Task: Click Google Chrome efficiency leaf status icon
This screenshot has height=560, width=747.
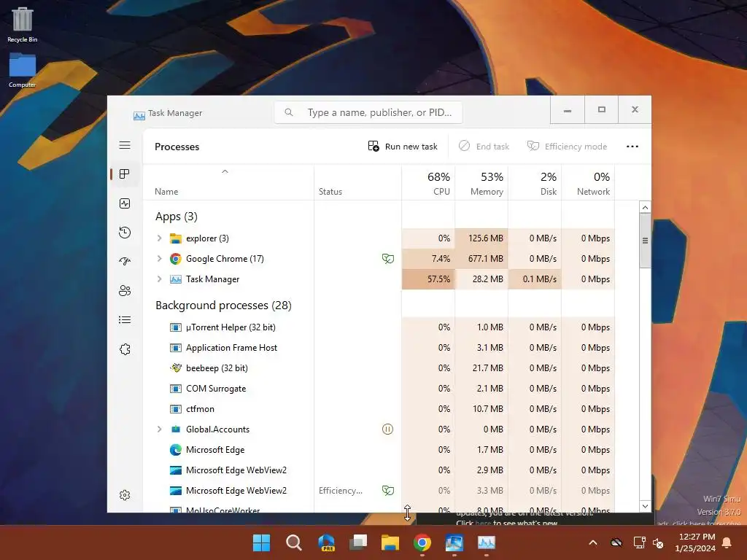Action: 388,259
